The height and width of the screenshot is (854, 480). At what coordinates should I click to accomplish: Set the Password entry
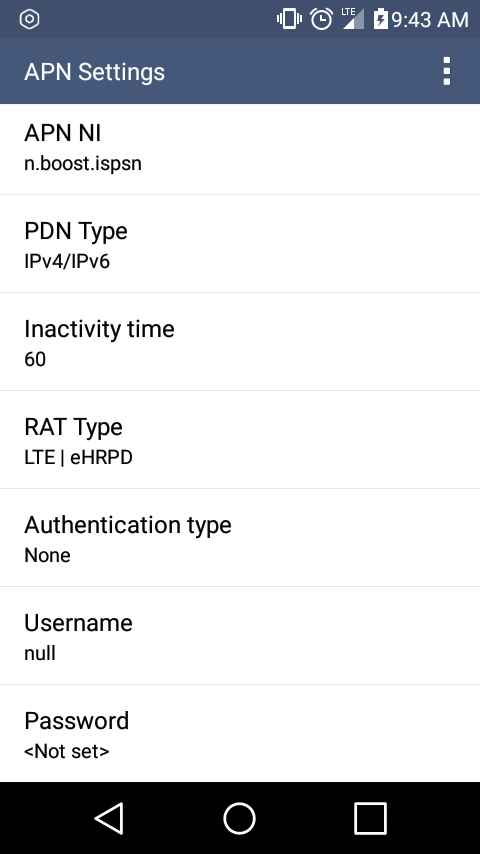click(240, 734)
